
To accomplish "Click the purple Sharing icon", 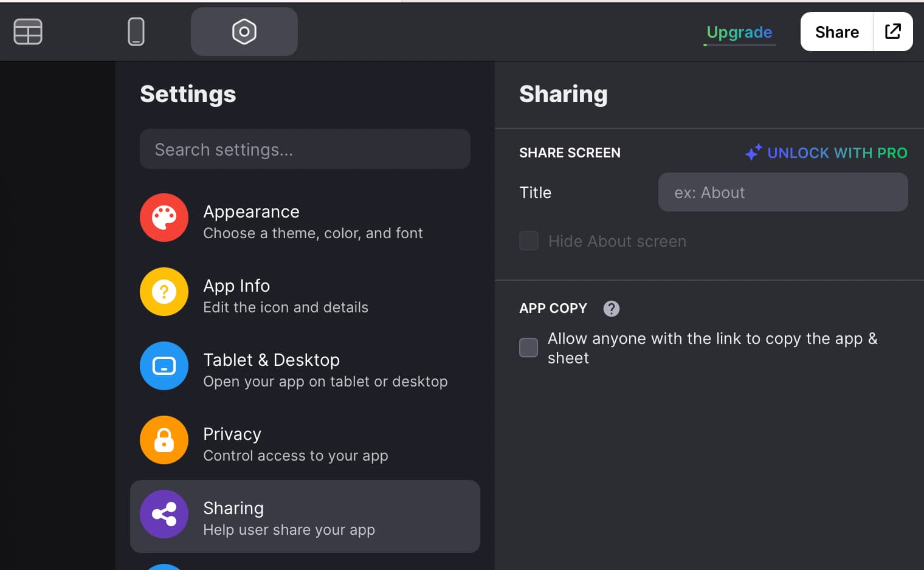I will pyautogui.click(x=164, y=514).
